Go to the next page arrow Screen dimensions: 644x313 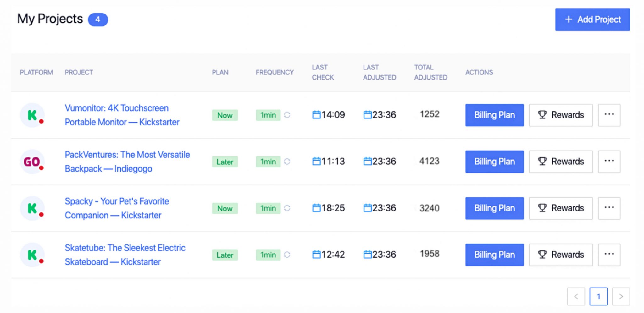[x=621, y=296]
